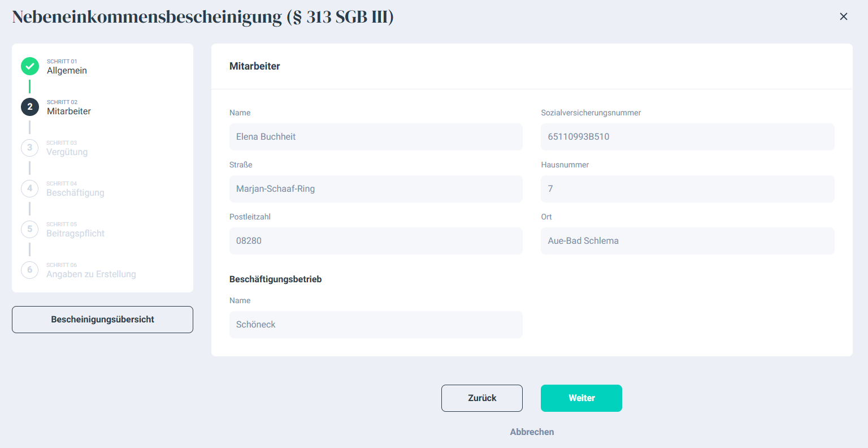
Task: Click the Straße input field
Action: click(376, 189)
